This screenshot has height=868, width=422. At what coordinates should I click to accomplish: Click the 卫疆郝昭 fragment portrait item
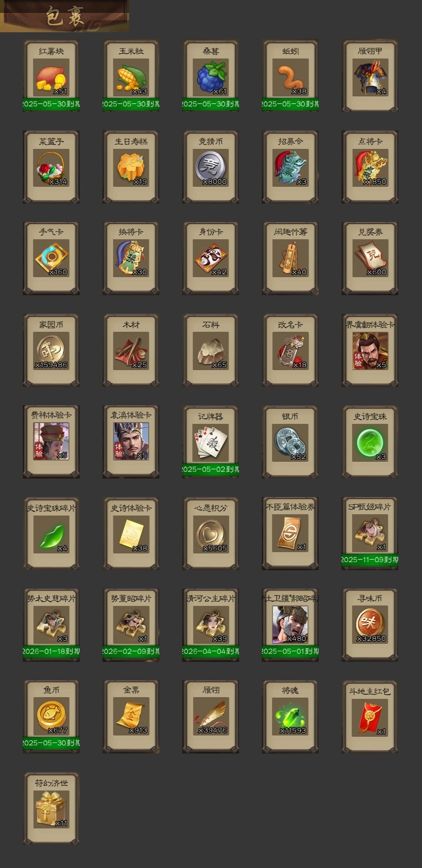pyautogui.click(x=290, y=625)
